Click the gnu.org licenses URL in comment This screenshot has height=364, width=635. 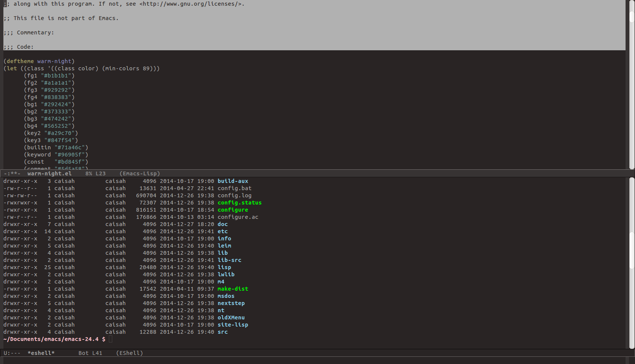click(190, 4)
